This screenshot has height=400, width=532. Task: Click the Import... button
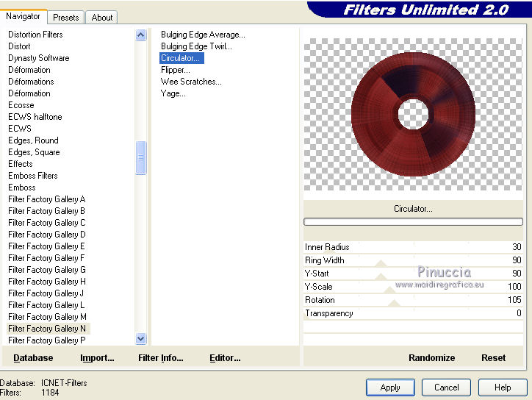(97, 358)
